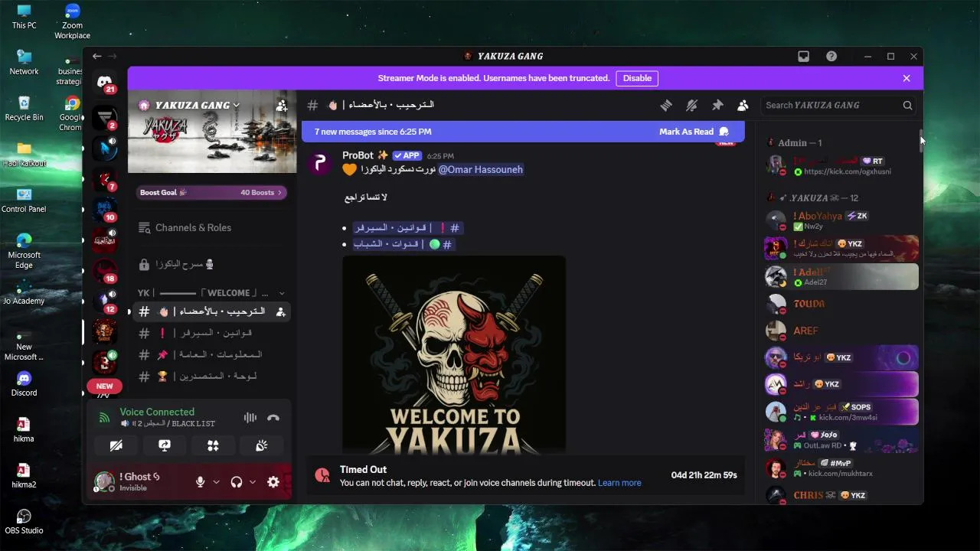The height and width of the screenshot is (551, 980).
Task: Click invite people icon beside server name
Action: (282, 106)
